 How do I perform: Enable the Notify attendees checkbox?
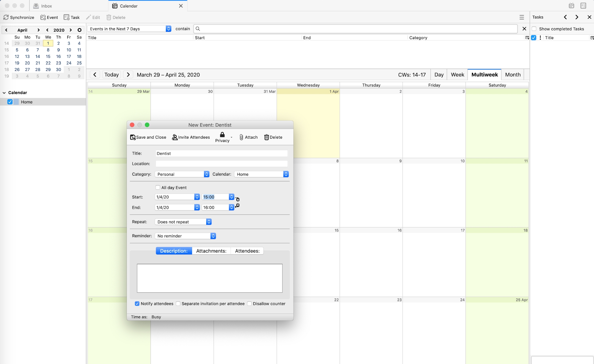click(137, 303)
